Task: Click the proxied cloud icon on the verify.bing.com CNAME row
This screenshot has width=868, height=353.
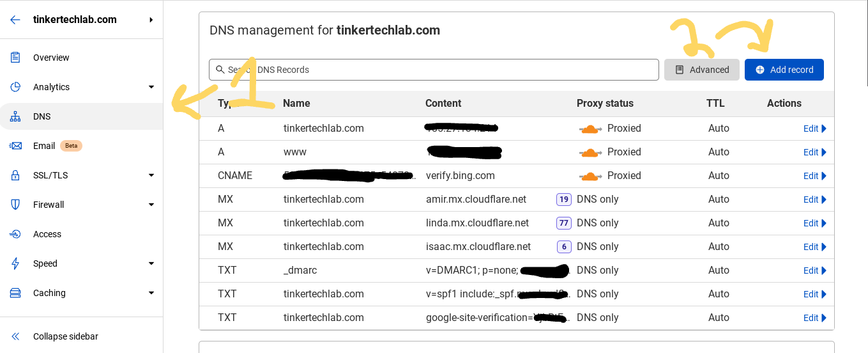Action: click(x=591, y=176)
